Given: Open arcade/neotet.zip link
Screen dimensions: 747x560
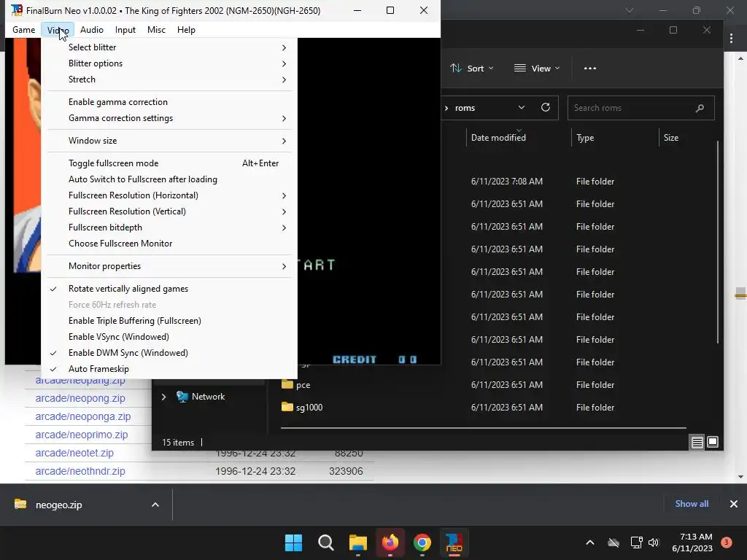Looking at the screenshot, I should click(74, 453).
